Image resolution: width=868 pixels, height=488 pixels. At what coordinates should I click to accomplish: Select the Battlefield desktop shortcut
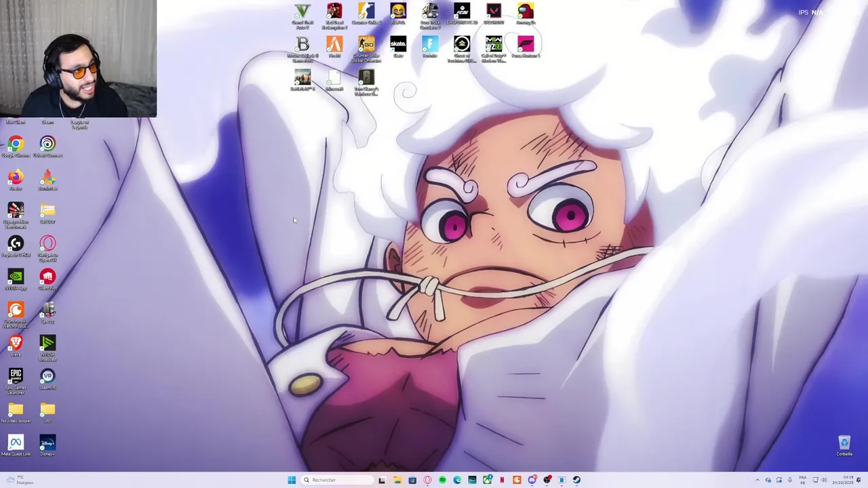coord(302,80)
